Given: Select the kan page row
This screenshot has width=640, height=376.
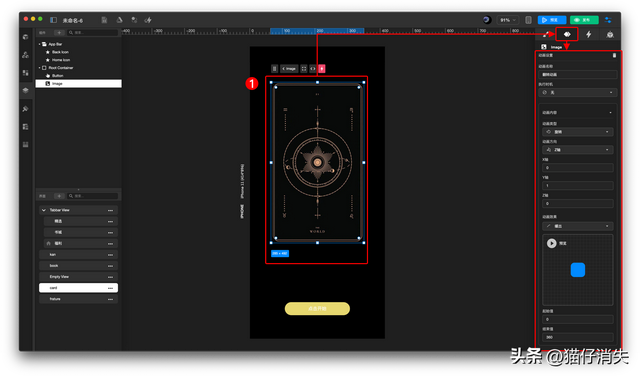Looking at the screenshot, I should point(78,255).
